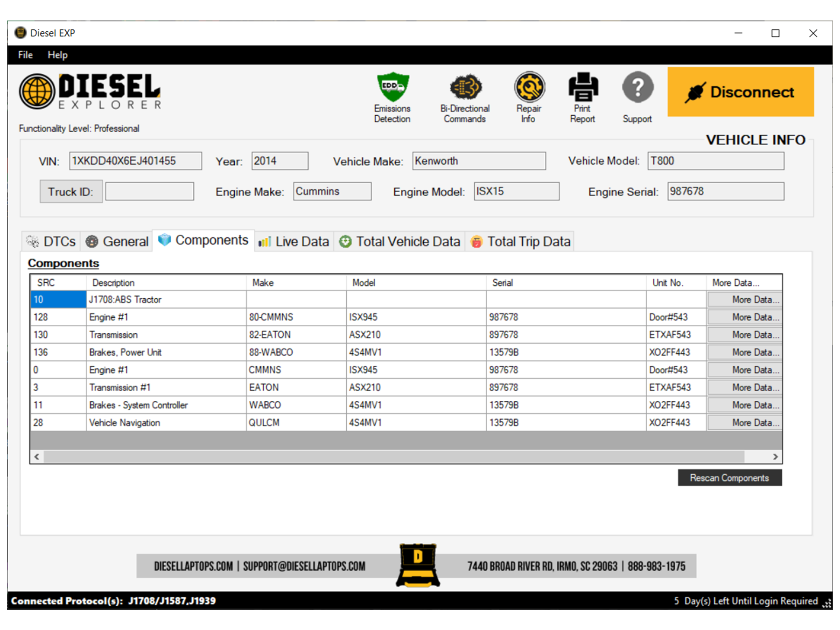Select the Components tab

click(x=203, y=240)
